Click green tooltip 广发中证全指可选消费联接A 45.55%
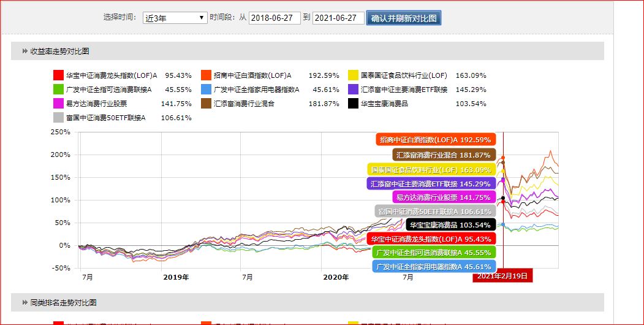 434,252
